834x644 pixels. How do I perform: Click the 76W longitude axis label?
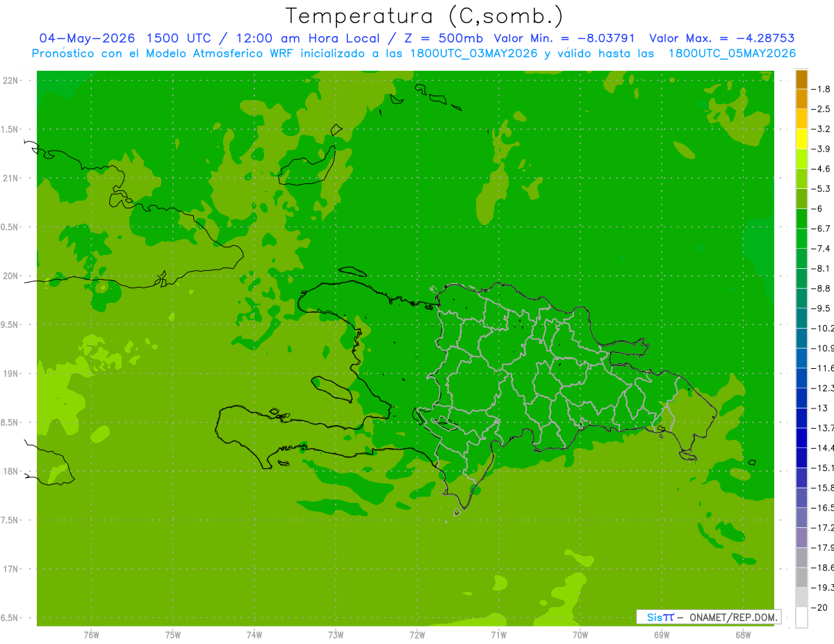click(91, 634)
